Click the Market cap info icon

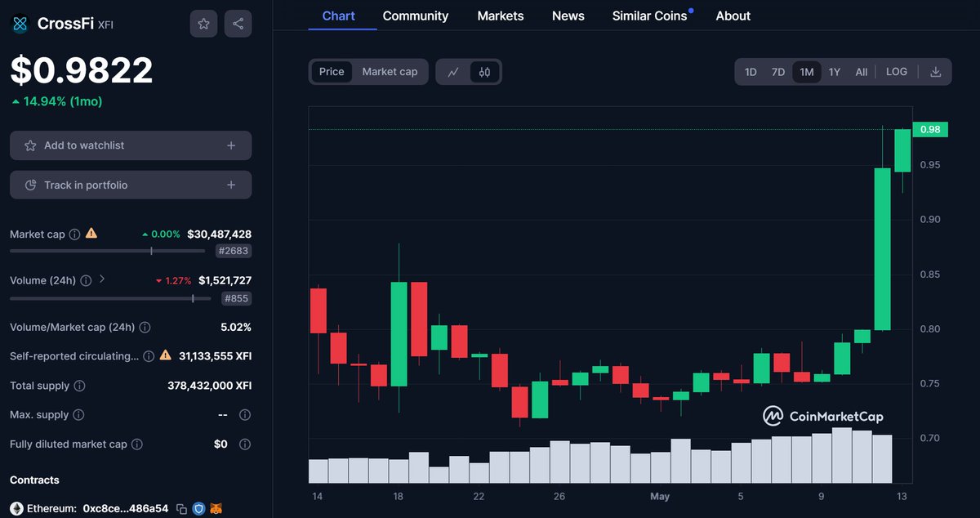click(x=74, y=234)
